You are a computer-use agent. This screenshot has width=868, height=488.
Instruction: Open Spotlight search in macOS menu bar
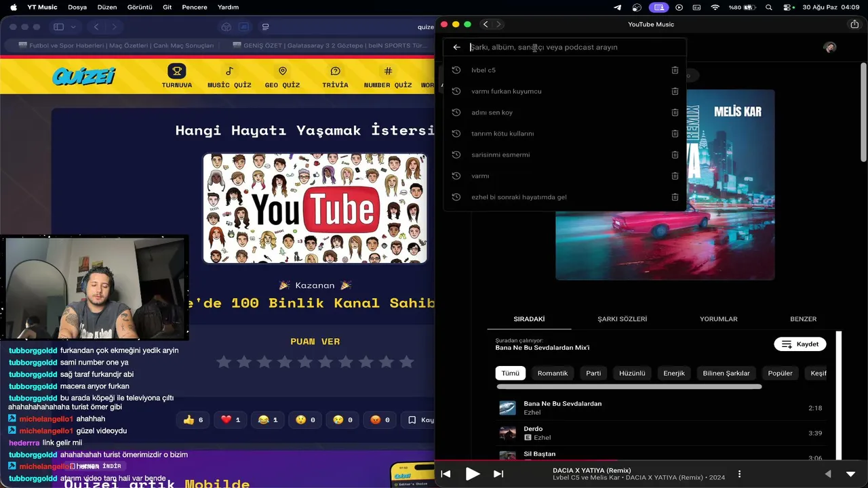[x=768, y=7]
